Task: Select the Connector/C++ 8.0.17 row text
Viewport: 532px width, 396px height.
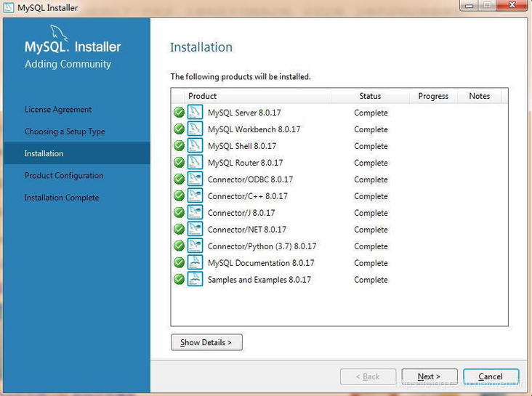Action: (248, 196)
